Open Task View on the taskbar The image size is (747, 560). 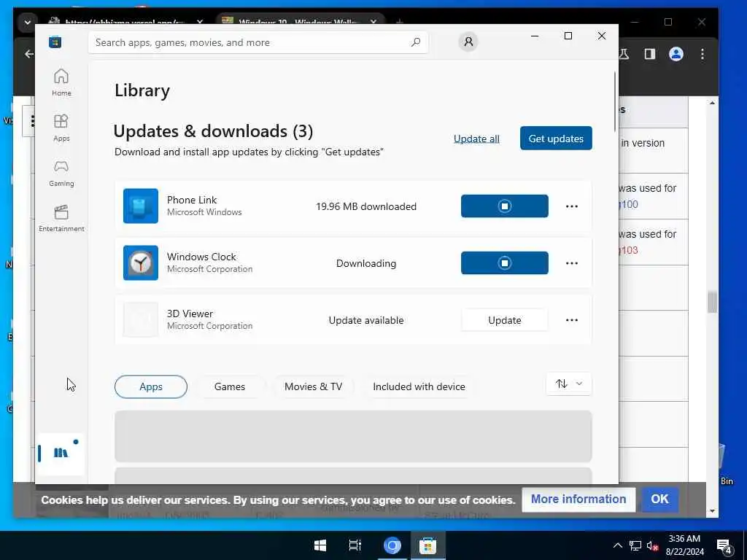click(x=355, y=545)
